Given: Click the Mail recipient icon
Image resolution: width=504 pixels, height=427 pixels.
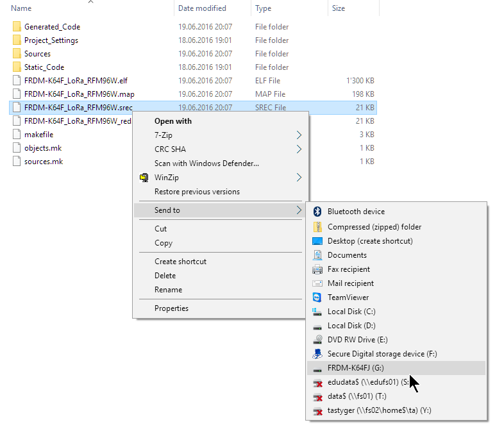Looking at the screenshot, I should pos(317,283).
